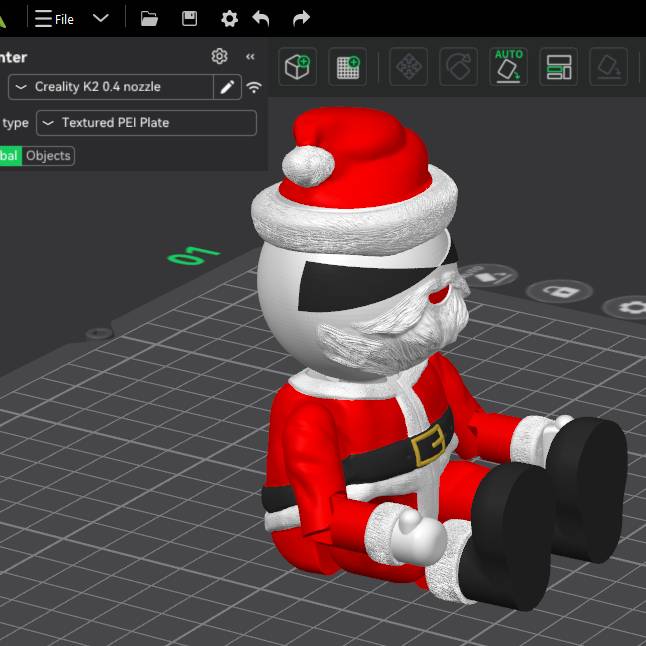Save project using floppy disk icon
Screen dimensions: 646x646
189,18
